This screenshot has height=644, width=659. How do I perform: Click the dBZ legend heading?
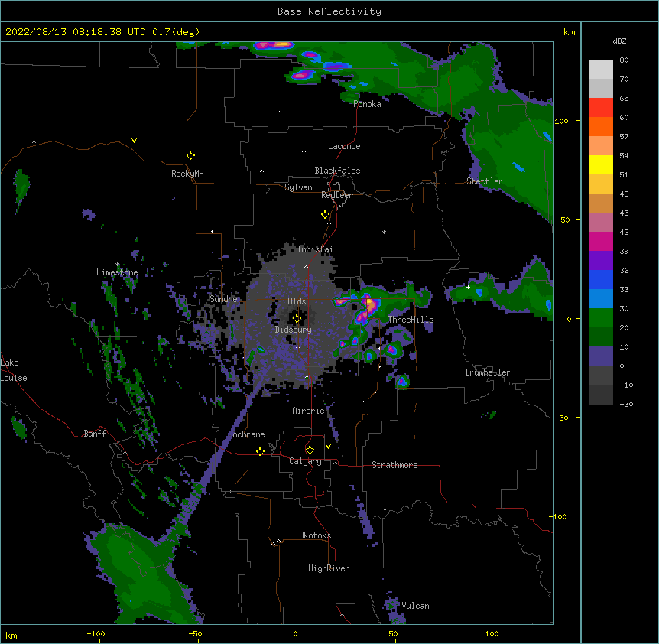619,41
